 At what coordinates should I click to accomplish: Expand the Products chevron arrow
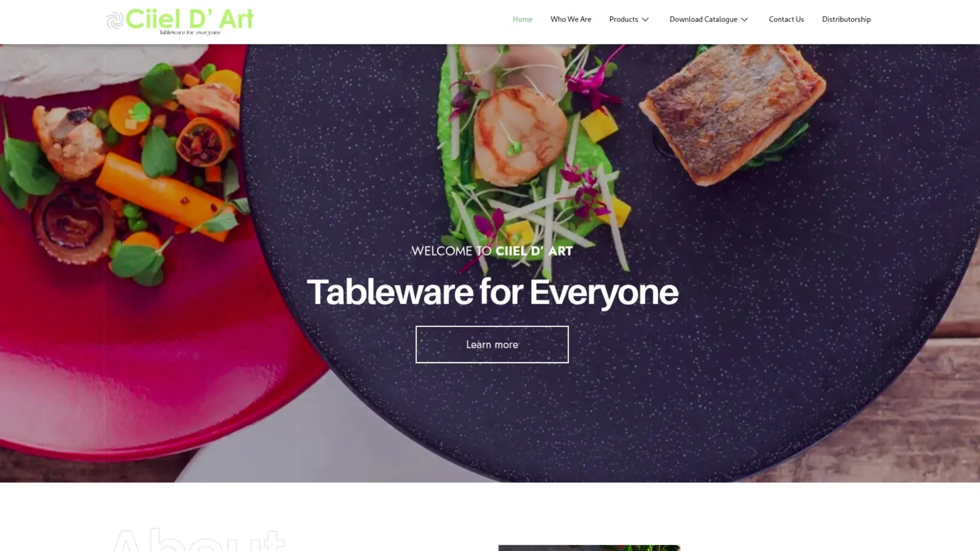pos(645,19)
